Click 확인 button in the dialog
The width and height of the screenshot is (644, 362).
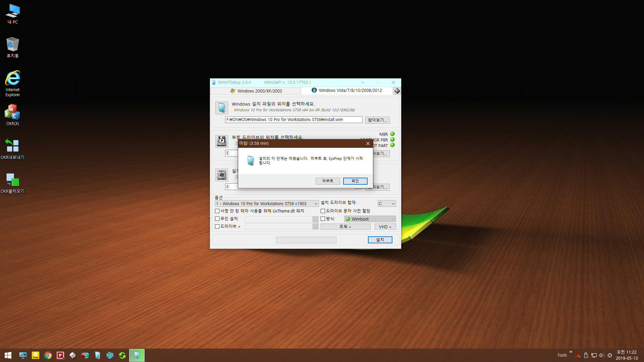(355, 181)
